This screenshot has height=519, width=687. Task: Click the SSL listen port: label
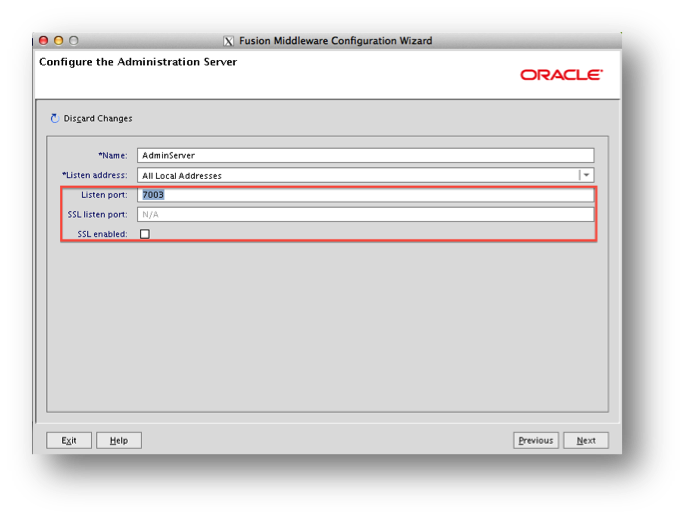(x=97, y=215)
